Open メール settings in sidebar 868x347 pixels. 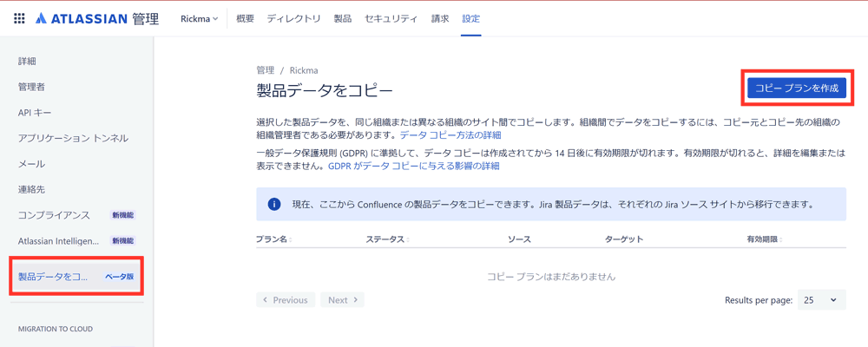(31, 164)
